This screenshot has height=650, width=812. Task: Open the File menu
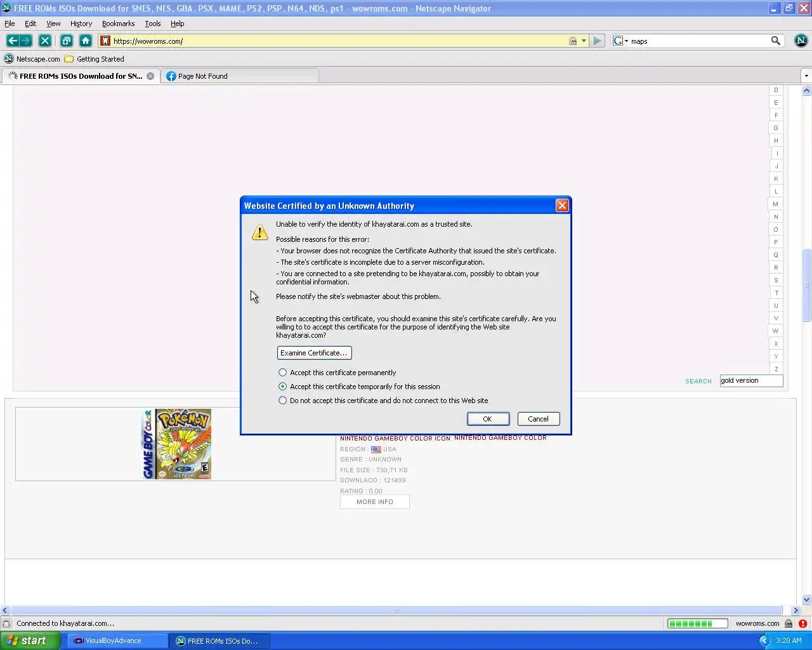tap(10, 23)
